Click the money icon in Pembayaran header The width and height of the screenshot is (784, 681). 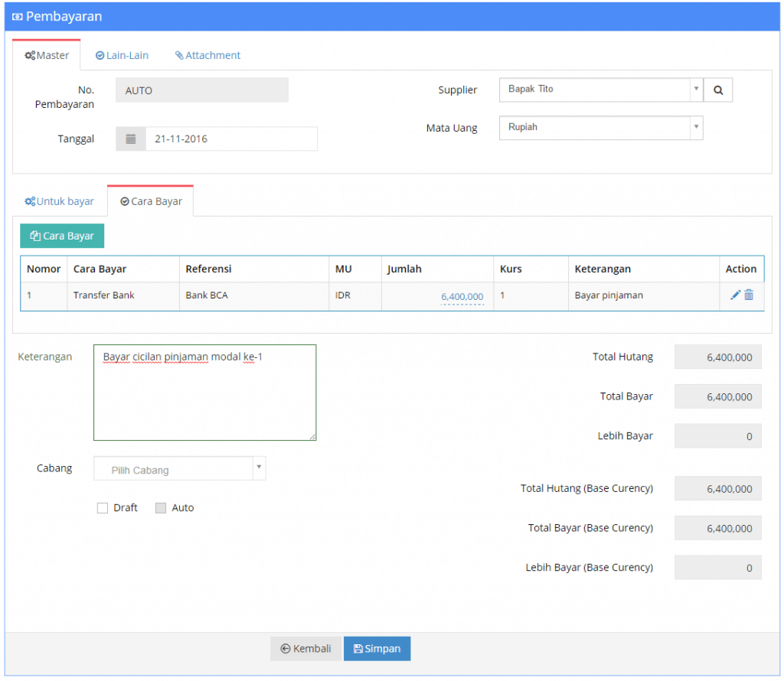[17, 17]
